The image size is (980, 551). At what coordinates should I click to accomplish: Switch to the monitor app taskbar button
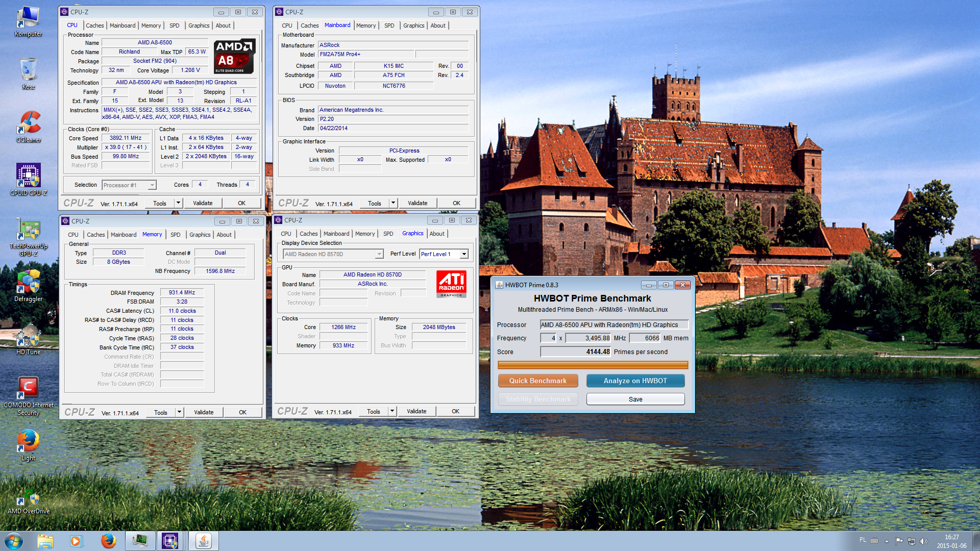[x=140, y=541]
